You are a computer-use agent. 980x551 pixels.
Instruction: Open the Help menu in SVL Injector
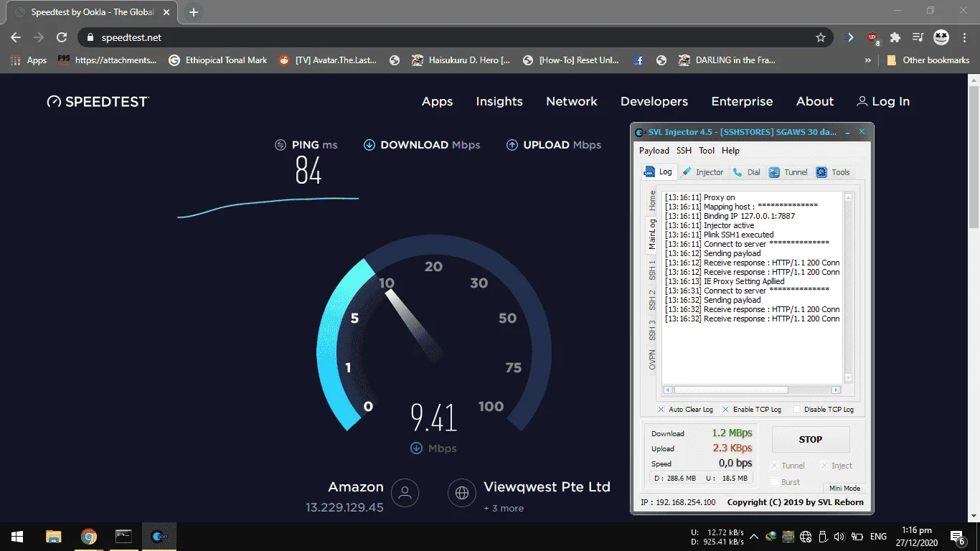pyautogui.click(x=730, y=151)
